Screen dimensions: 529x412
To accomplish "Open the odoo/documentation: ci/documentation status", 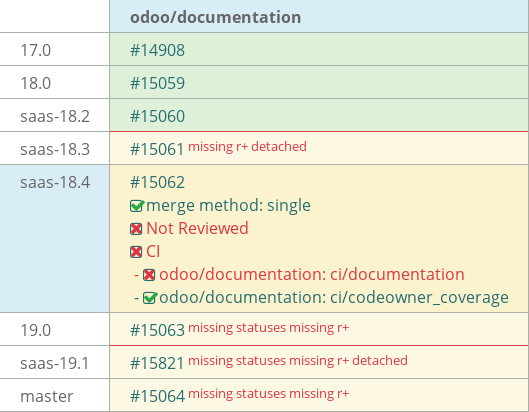I will tap(312, 274).
